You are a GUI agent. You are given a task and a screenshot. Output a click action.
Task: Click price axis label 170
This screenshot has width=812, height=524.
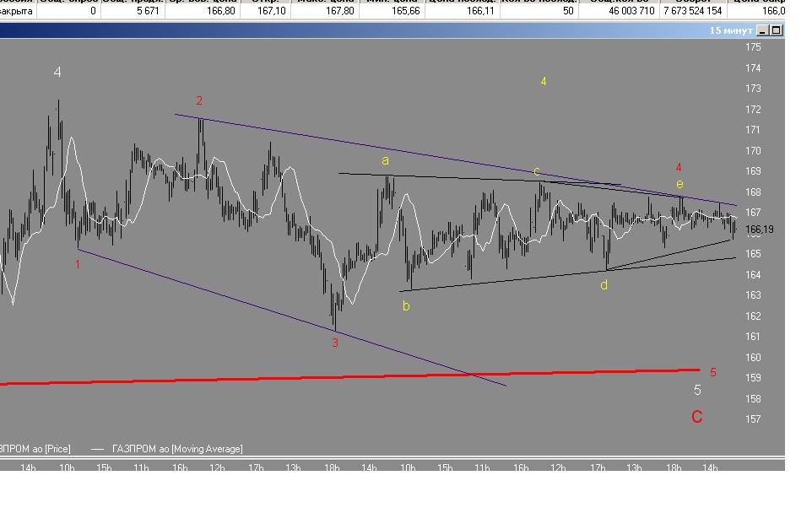point(753,151)
